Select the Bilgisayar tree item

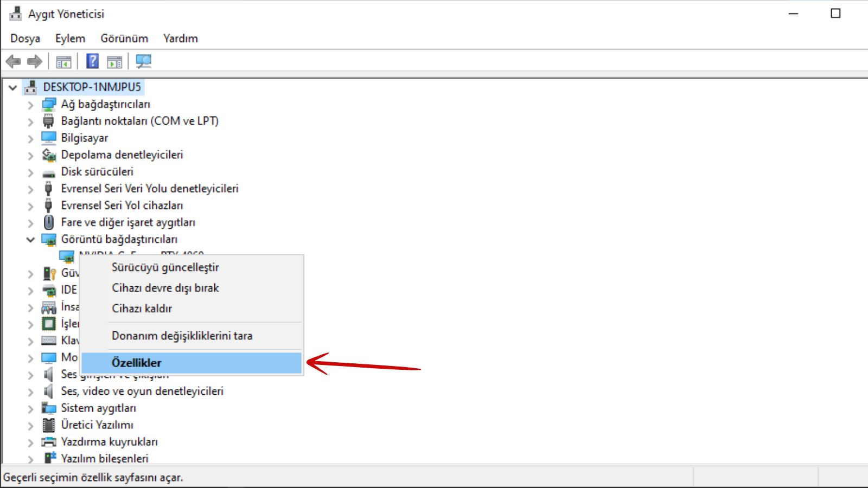coord(84,138)
